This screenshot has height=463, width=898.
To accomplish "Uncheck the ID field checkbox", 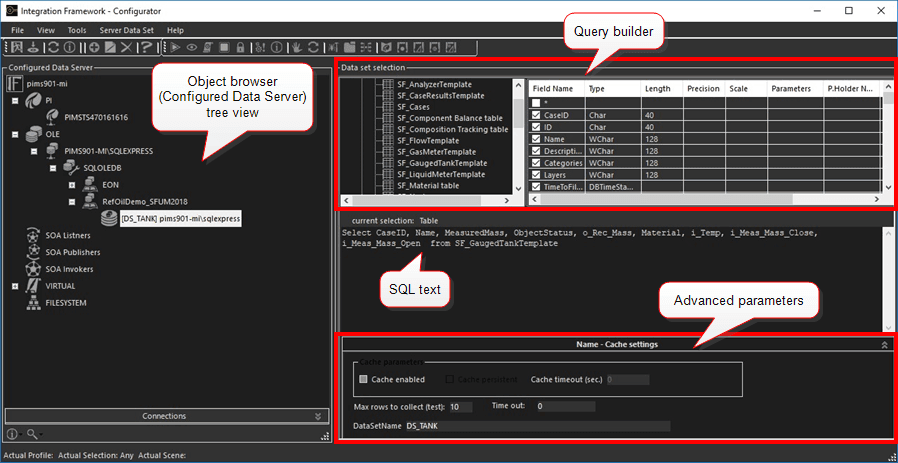I will (536, 127).
